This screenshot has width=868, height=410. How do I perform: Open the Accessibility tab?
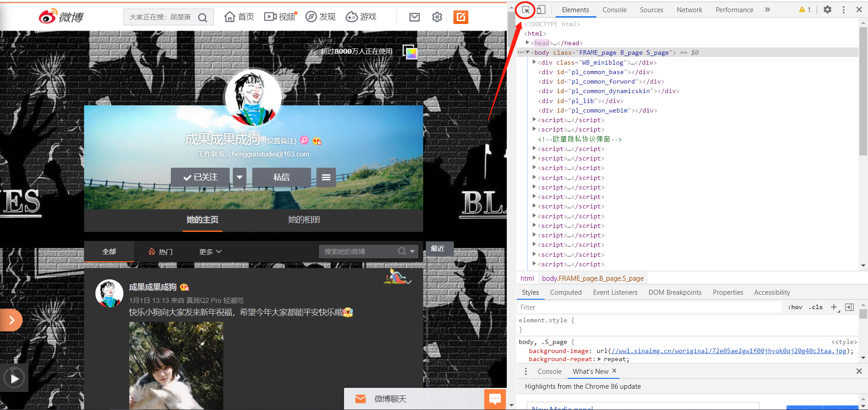(x=772, y=292)
